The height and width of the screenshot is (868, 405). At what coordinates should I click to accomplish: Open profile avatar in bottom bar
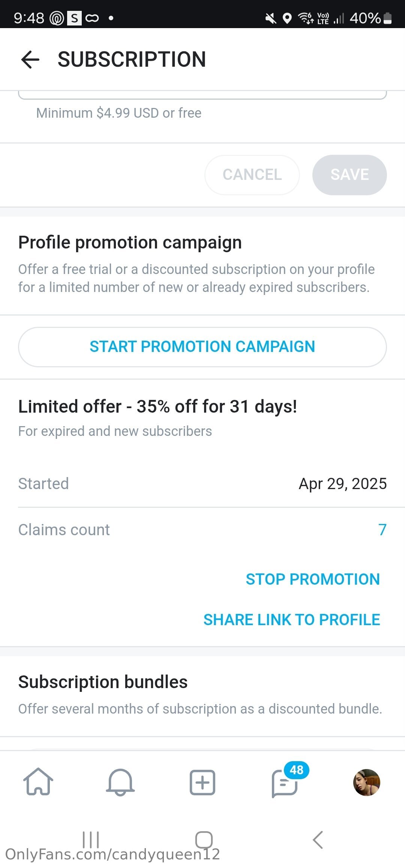367,782
